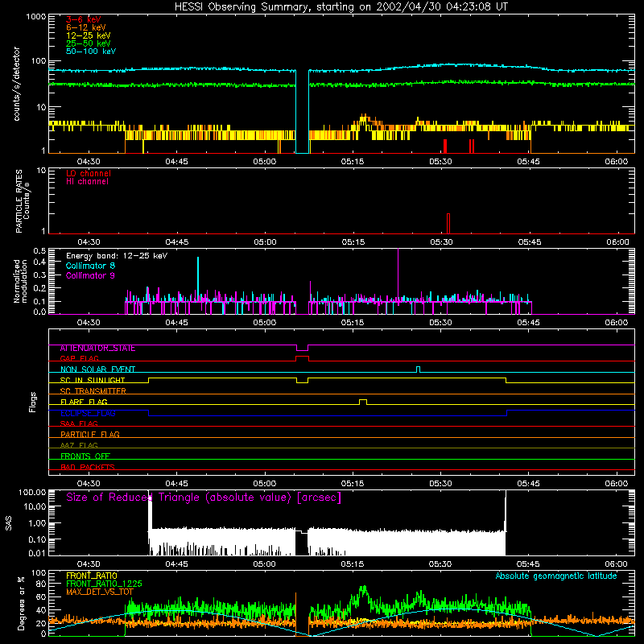Click the tall magenta Collimator 9 spike
Viewport: 644px width, 644px height.
[x=398, y=275]
